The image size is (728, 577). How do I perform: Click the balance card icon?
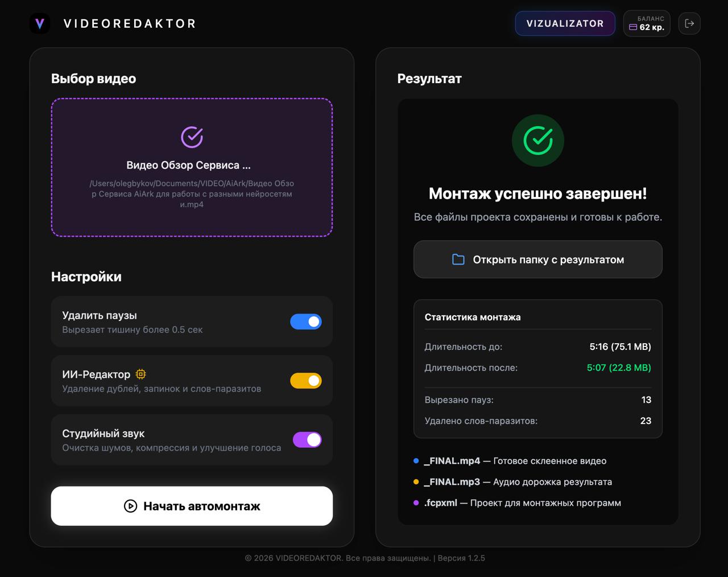[633, 27]
